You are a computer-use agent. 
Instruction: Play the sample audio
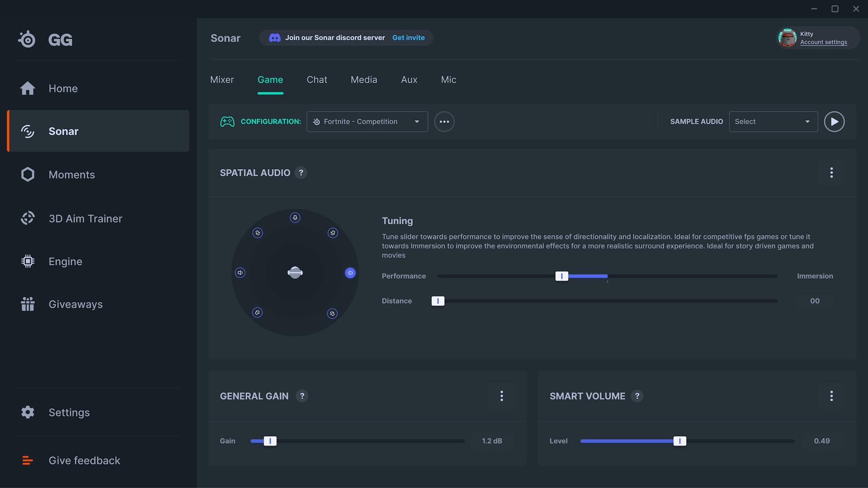point(834,122)
